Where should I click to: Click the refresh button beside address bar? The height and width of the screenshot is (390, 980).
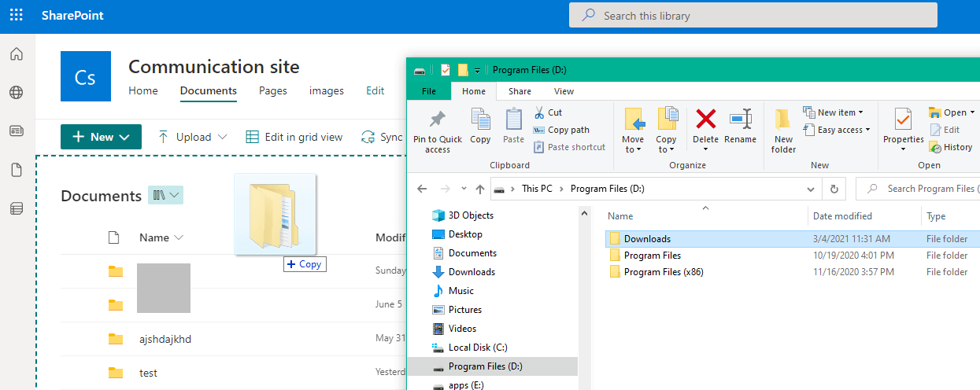tap(834, 189)
